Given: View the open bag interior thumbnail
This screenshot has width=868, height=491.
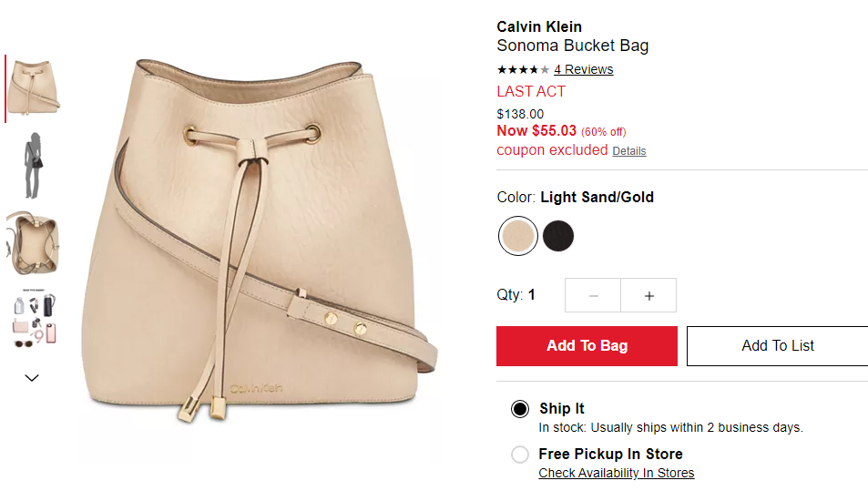Looking at the screenshot, I should (33, 243).
